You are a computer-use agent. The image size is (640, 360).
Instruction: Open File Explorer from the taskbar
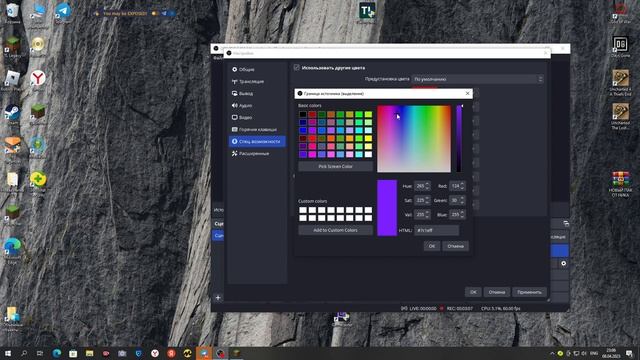point(89,353)
